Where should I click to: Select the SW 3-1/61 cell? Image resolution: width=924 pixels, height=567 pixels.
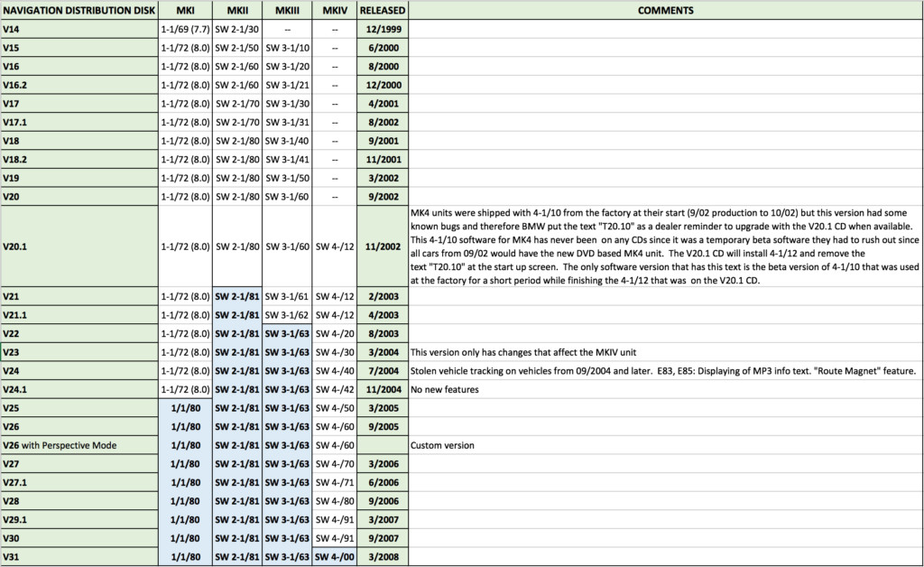click(287, 296)
